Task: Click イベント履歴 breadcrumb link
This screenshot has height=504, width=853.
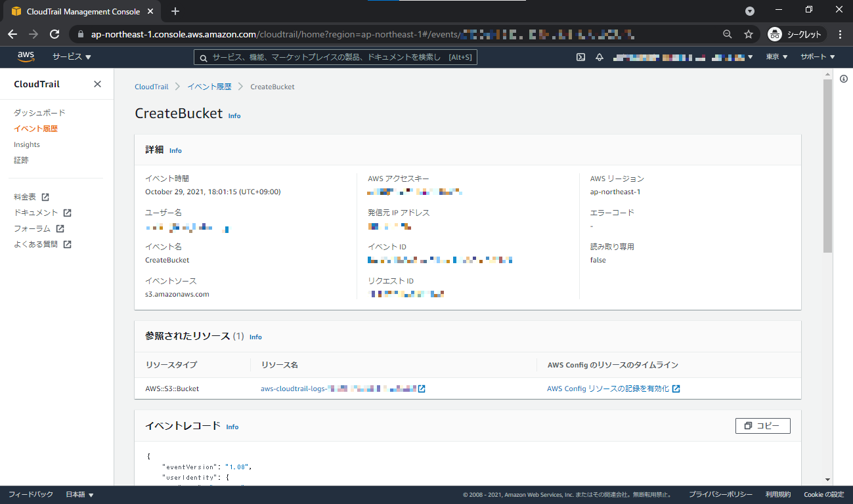Action: pos(209,87)
